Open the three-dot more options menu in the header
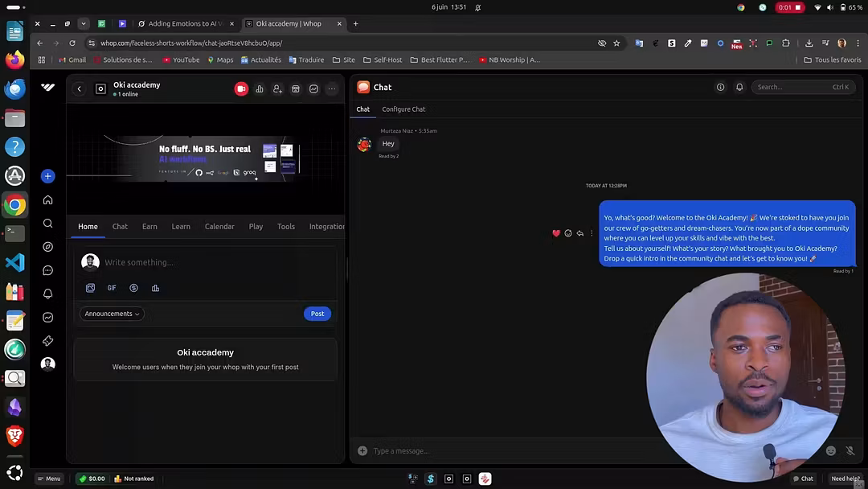868x489 pixels. [332, 88]
